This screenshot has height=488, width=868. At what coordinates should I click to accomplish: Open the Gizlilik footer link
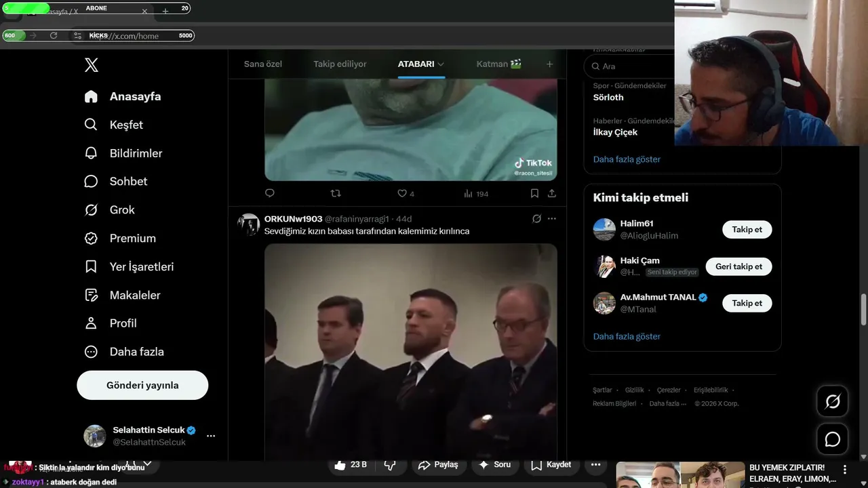tap(635, 390)
